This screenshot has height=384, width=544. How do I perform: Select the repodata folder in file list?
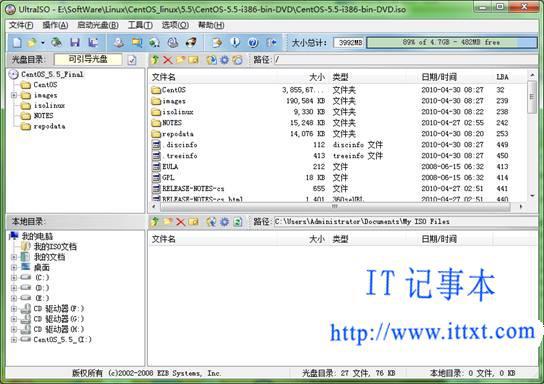[x=178, y=134]
